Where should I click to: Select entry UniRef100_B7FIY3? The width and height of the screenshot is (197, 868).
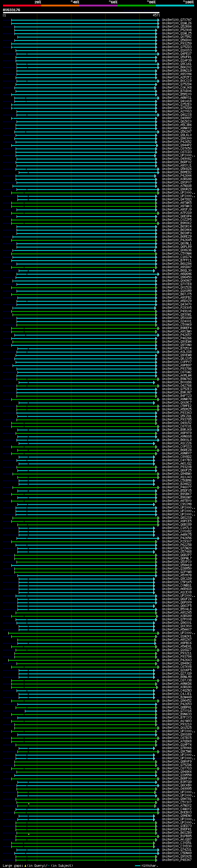click(x=177, y=717)
